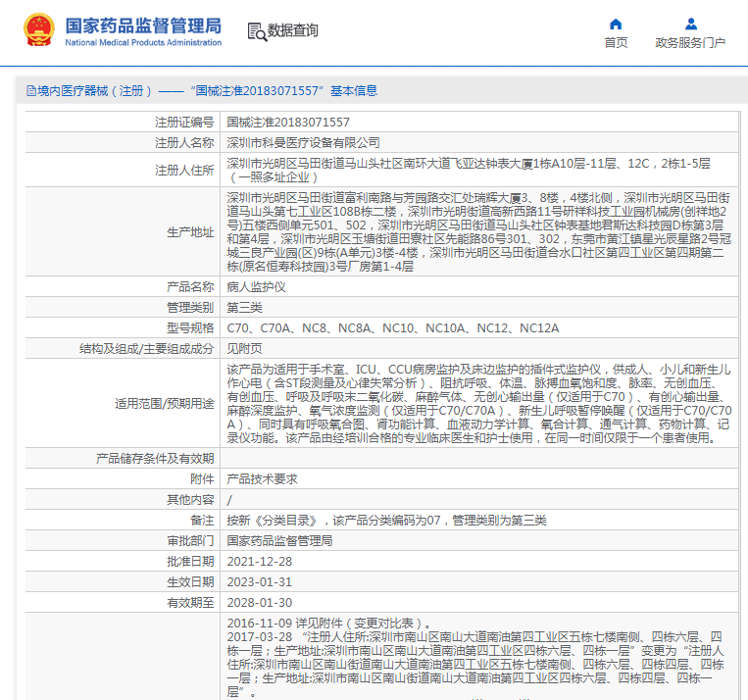Select the 产品名称 label
Viewport: 748px width, 700px height.
tap(190, 287)
